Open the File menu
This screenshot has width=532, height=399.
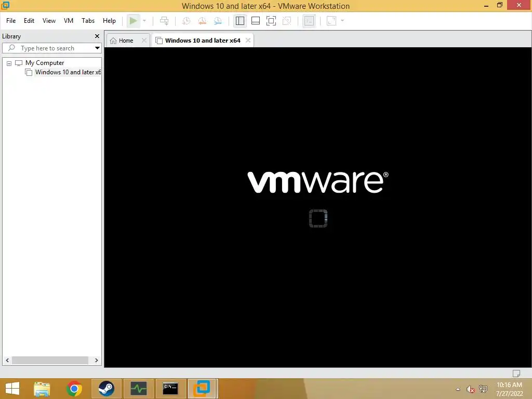(x=11, y=21)
